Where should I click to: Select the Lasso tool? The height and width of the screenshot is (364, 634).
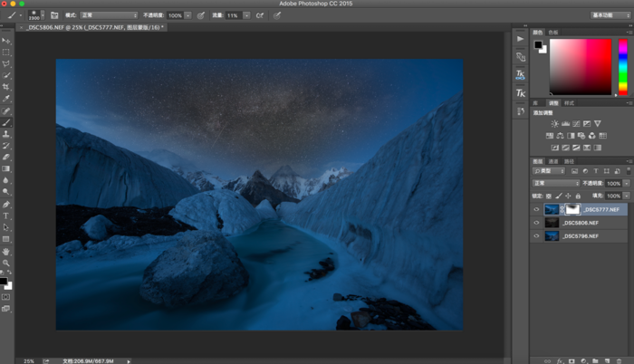point(6,64)
